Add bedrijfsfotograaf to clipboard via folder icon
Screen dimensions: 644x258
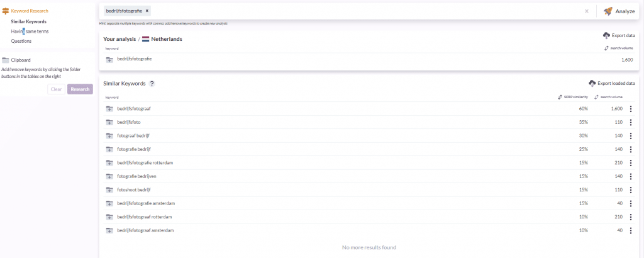pyautogui.click(x=109, y=109)
